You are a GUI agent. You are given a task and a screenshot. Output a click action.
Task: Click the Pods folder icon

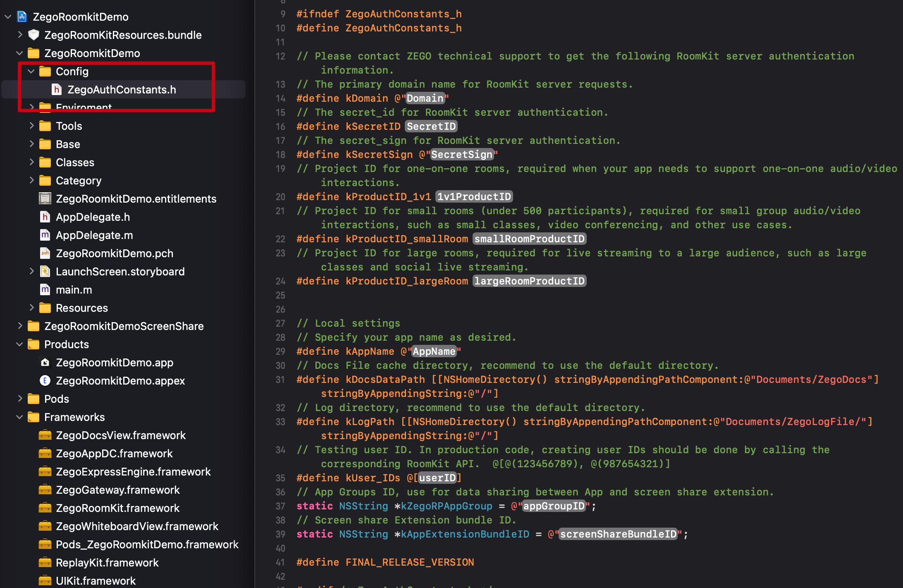[x=33, y=399]
